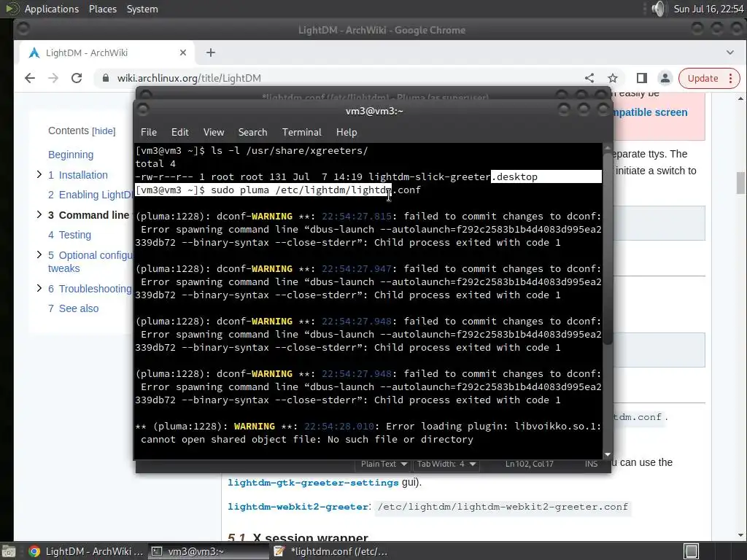Open the Applications menu
This screenshot has height=560, width=747.
[52, 9]
